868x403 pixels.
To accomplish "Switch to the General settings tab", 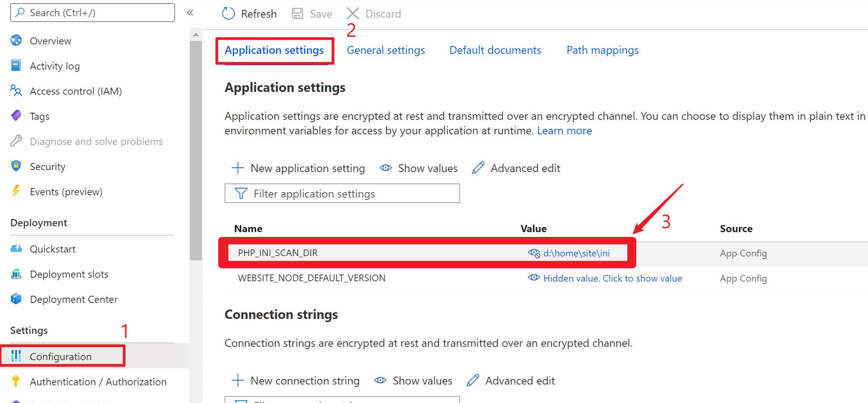I will coord(386,50).
